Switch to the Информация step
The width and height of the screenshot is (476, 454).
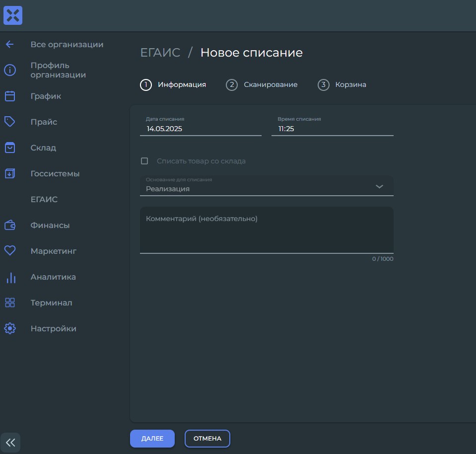[x=182, y=84]
